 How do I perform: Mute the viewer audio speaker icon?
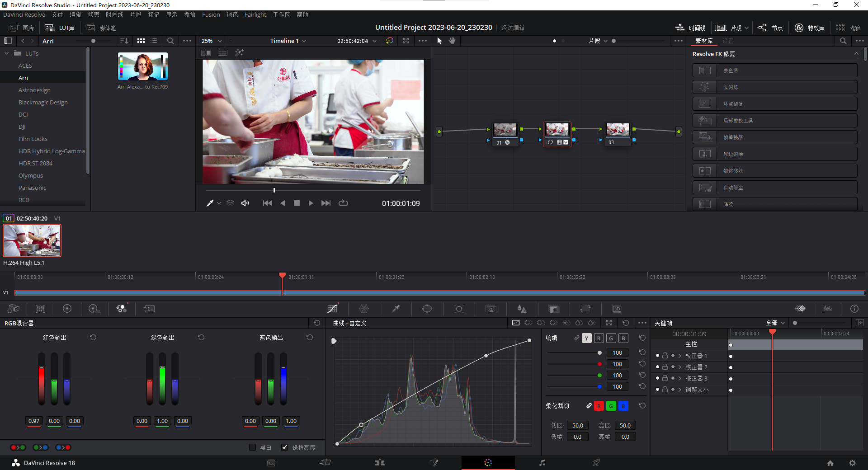click(x=245, y=203)
